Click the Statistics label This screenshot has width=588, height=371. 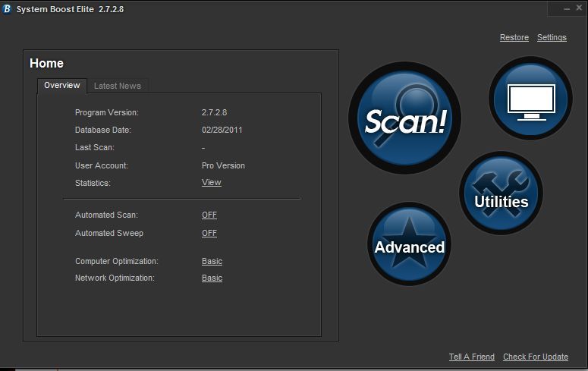(93, 183)
